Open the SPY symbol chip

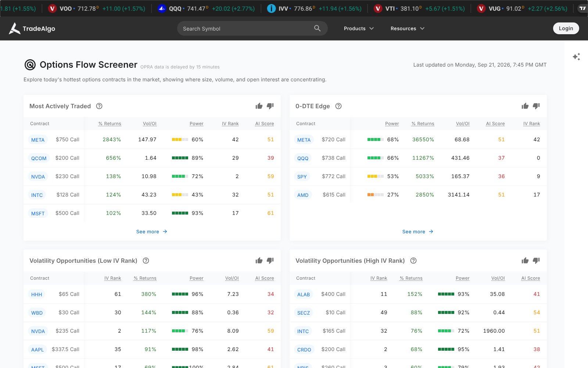(302, 177)
